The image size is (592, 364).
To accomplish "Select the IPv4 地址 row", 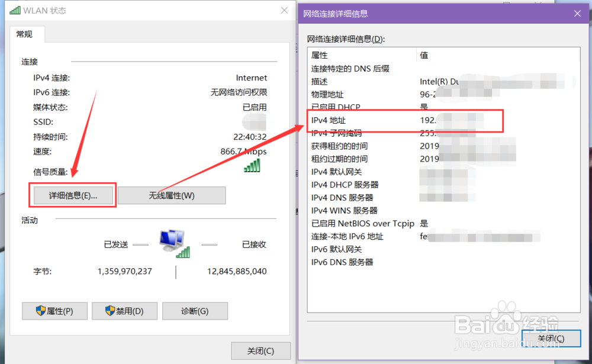I will (443, 120).
